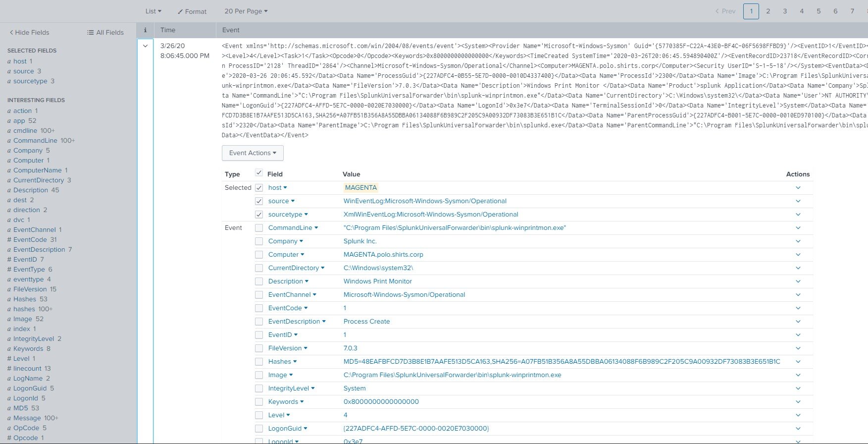Open actions chevron for CurrentDirectory row
The image size is (868, 444).
tap(798, 268)
